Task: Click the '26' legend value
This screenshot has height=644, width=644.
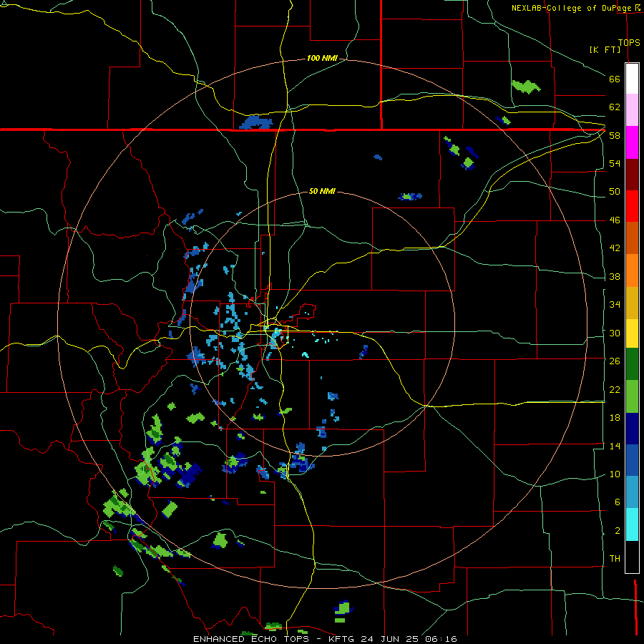Action: click(x=615, y=361)
